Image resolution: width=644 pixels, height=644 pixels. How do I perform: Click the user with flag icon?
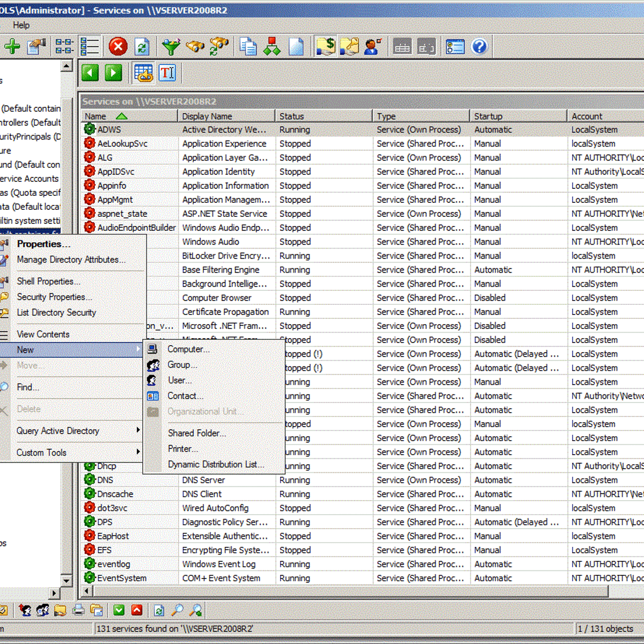pyautogui.click(x=373, y=47)
